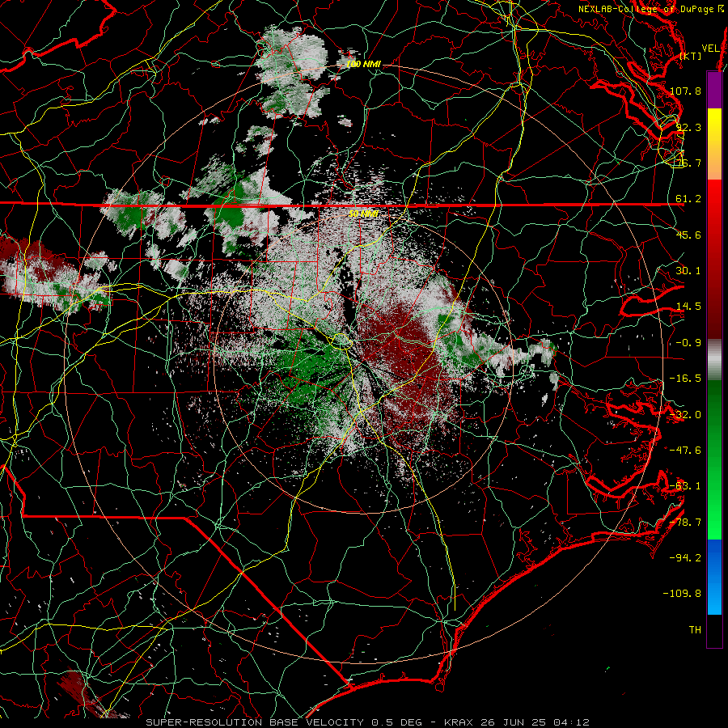
Task: Click the -0.9 velocity scale value
Action: 688,343
